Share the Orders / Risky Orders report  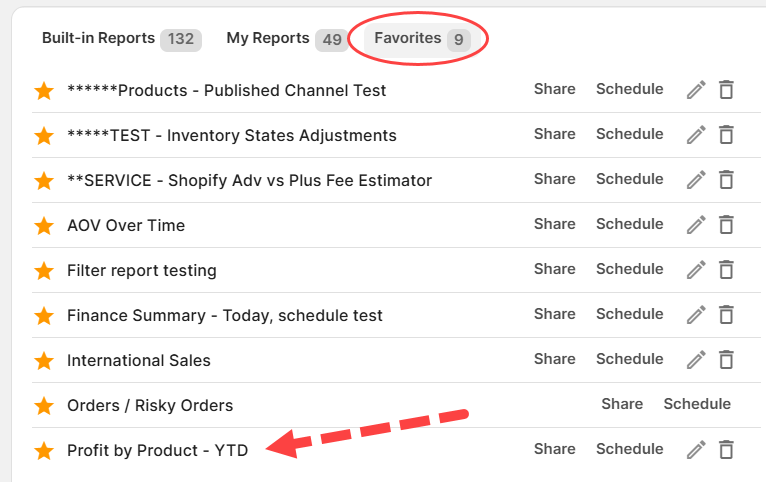tap(622, 404)
